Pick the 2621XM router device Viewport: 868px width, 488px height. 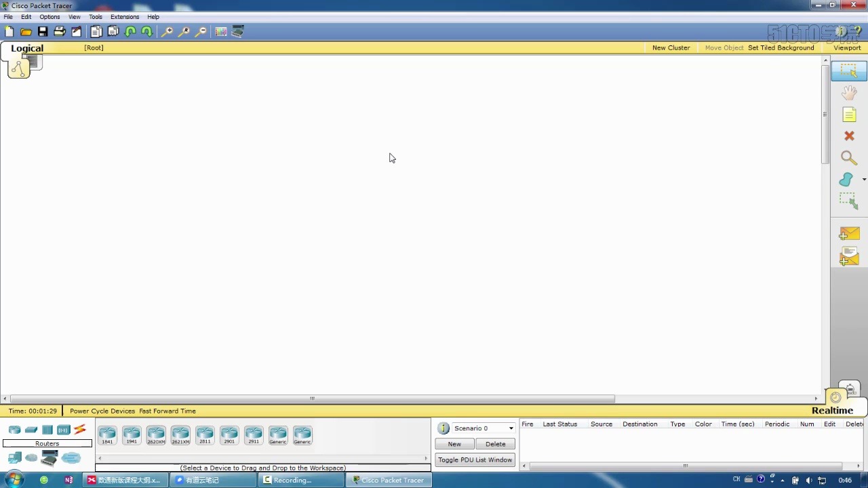pyautogui.click(x=180, y=435)
